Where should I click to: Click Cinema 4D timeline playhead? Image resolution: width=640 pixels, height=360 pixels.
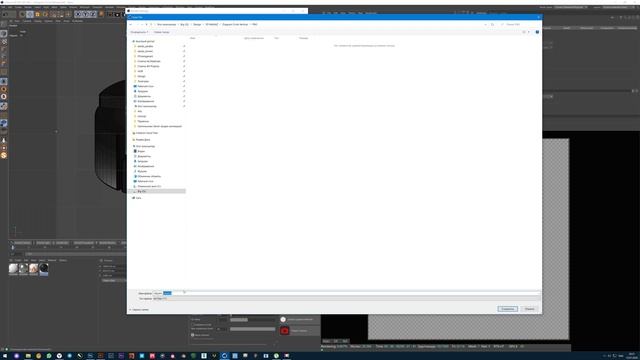pos(13,247)
